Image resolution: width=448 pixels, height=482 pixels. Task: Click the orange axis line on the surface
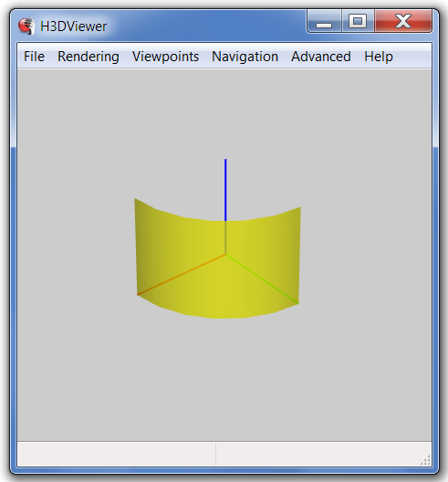(x=182, y=275)
